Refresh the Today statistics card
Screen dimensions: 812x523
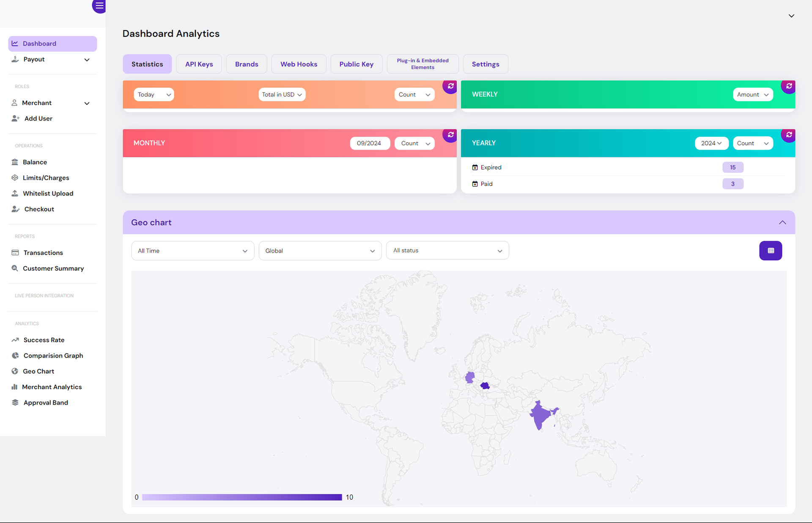(x=450, y=86)
